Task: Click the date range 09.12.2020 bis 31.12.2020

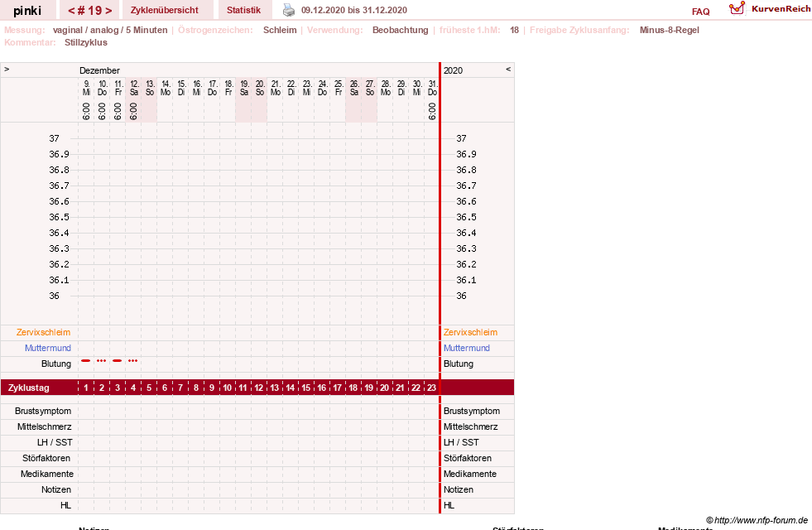Action: [354, 10]
